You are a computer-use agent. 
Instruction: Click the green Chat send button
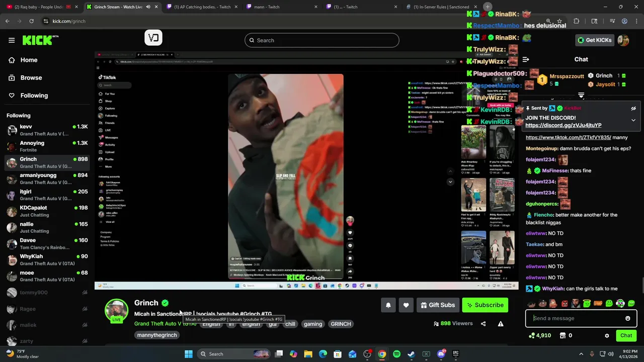click(626, 335)
